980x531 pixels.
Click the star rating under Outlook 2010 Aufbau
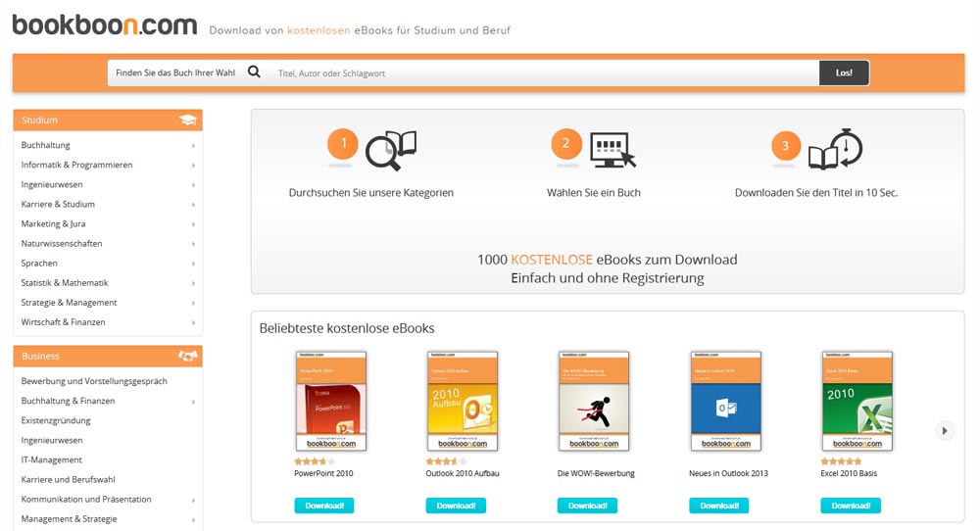pyautogui.click(x=446, y=461)
